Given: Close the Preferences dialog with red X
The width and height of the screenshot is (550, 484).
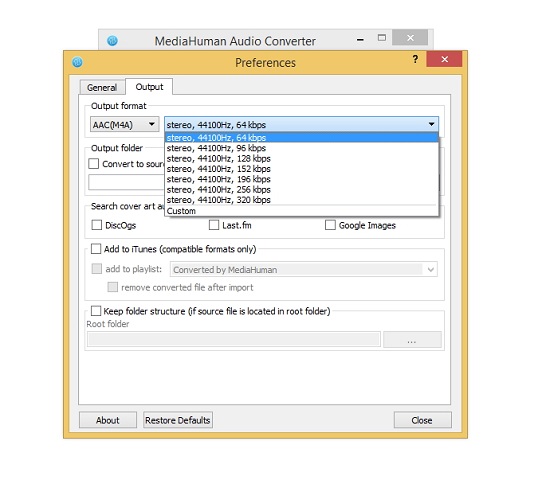Looking at the screenshot, I should (x=444, y=59).
